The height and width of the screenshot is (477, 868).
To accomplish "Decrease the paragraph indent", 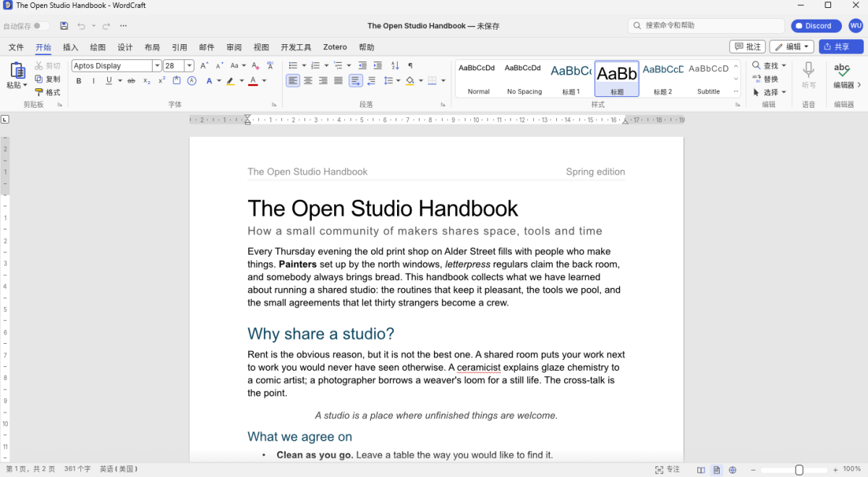I will 362,66.
